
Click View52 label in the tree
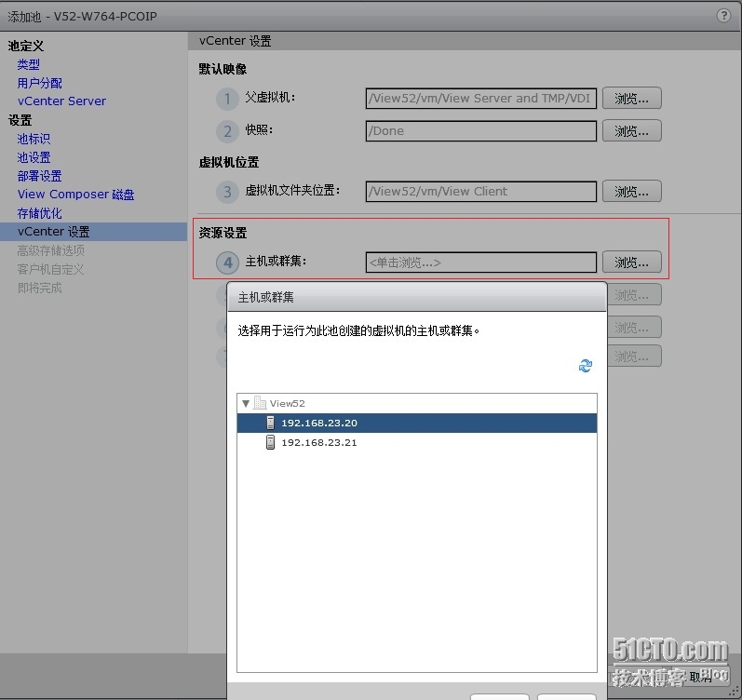(x=288, y=404)
